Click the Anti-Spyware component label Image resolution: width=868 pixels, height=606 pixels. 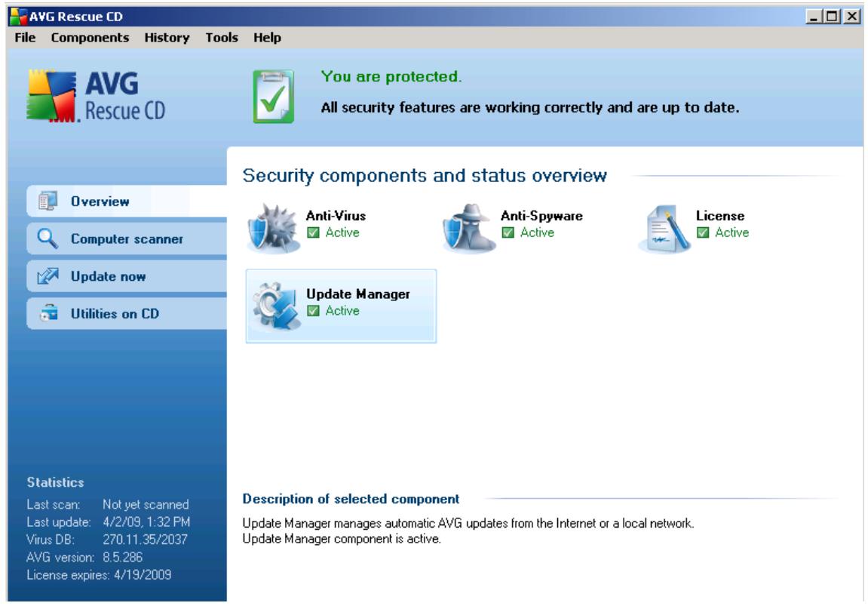[541, 216]
